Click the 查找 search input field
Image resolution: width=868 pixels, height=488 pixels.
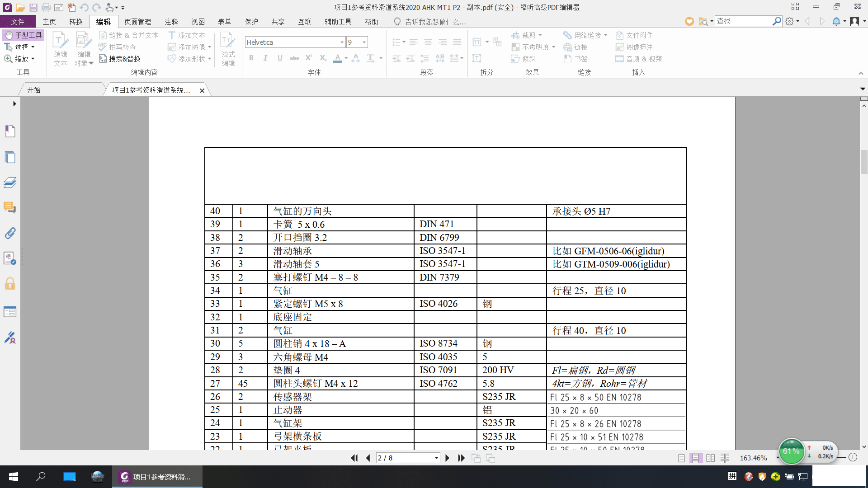(743, 21)
